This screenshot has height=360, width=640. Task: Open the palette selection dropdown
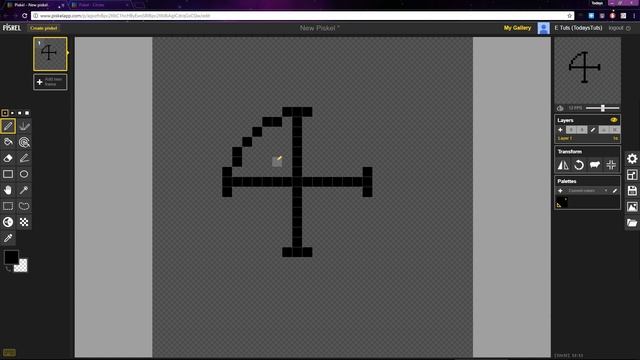(x=587, y=191)
